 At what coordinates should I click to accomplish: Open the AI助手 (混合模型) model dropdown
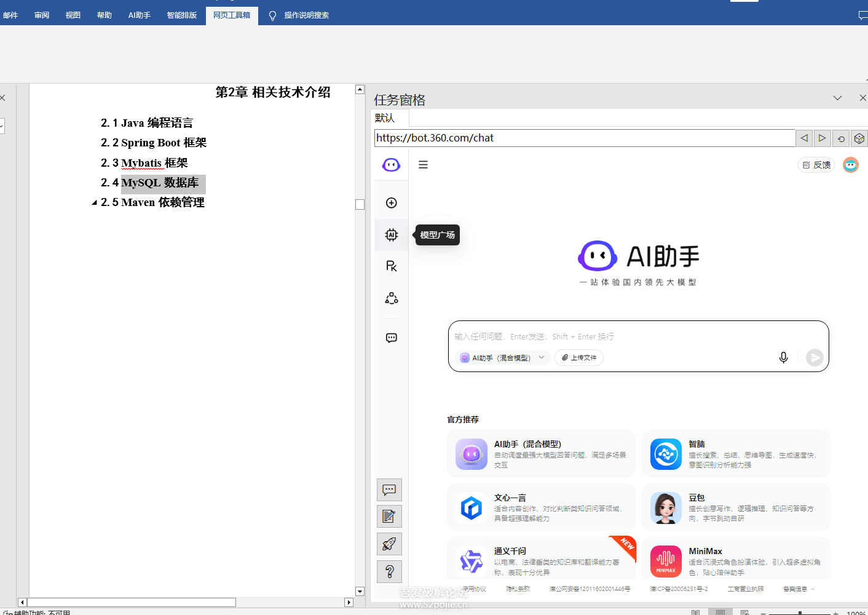[502, 357]
